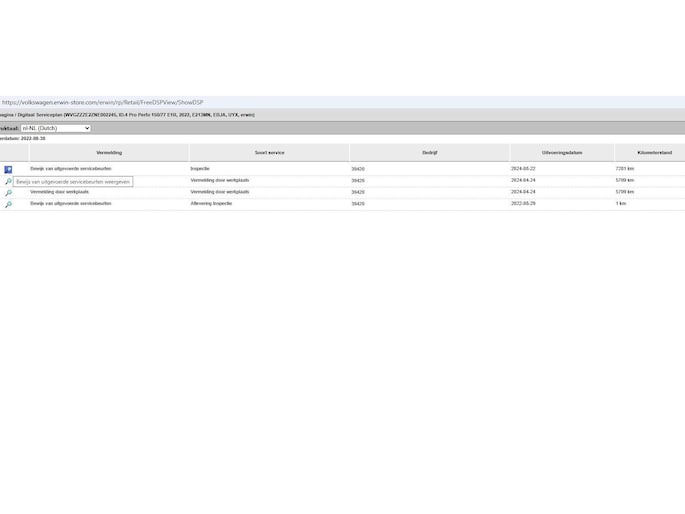Click the Digitaal Serviceplan breadcrumb title
Image resolution: width=685 pixels, height=514 pixels.
(x=32, y=115)
